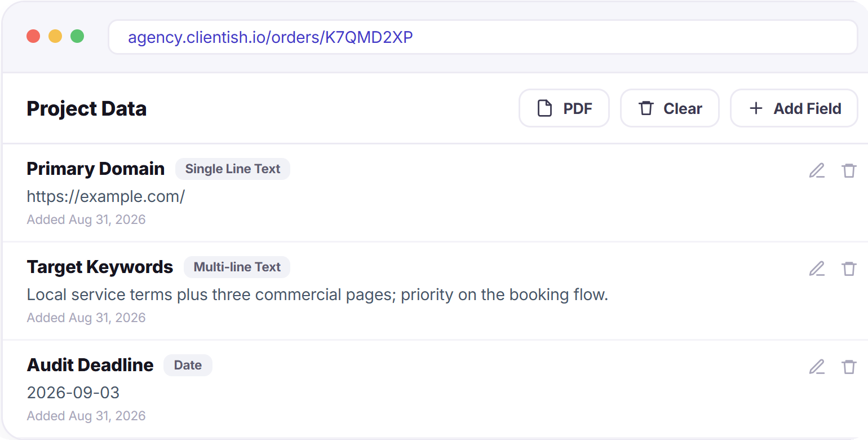Screen dimensions: 868x440
Task: Click the Single Line Text badge
Action: pyautogui.click(x=233, y=169)
